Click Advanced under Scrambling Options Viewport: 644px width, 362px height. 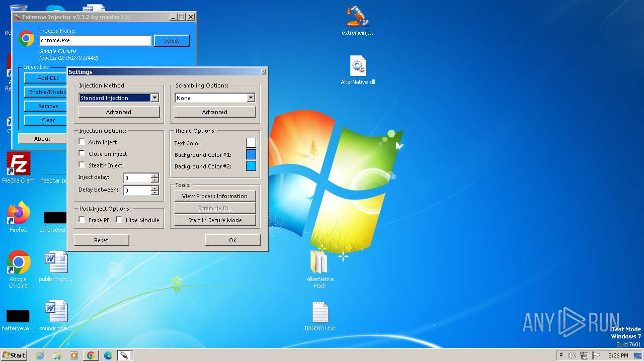point(215,112)
